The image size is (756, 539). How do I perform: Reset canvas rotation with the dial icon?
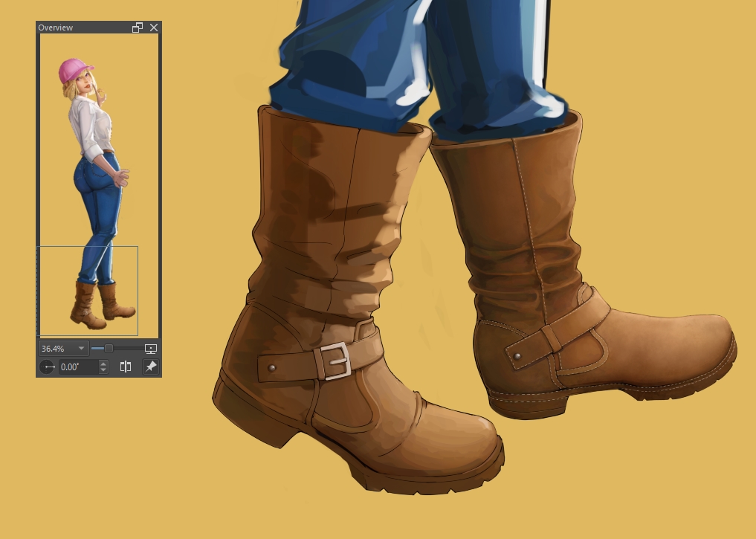48,367
